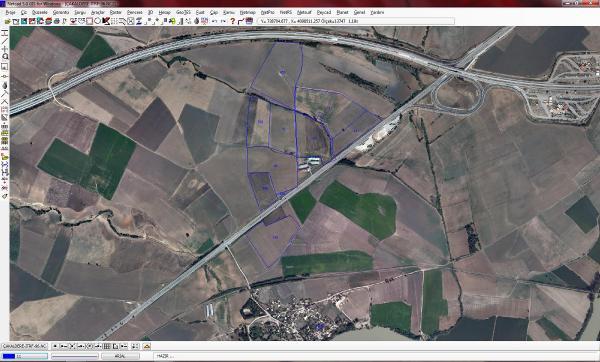Click the magnifier zoom tool in left toolbar
Screen dimensions: 600x362
pos(5,57)
